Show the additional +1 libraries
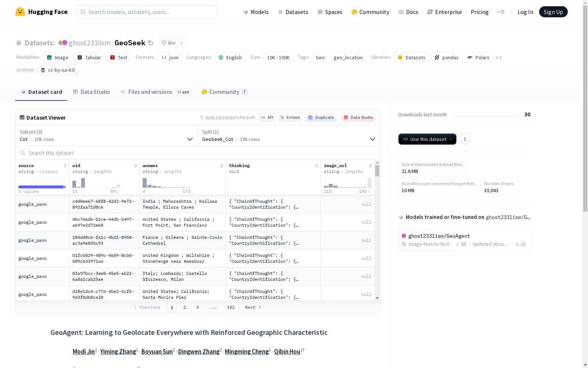Image resolution: width=588 pixels, height=368 pixels. pyautogui.click(x=499, y=57)
